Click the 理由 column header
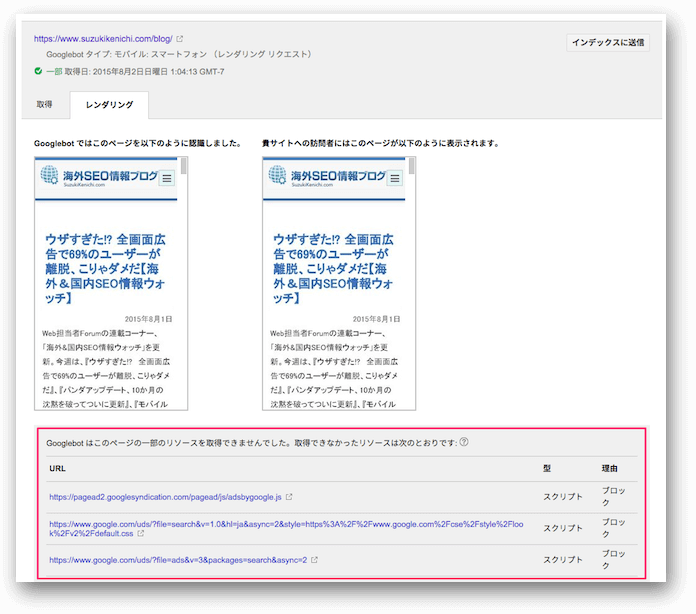696x614 pixels. [609, 468]
